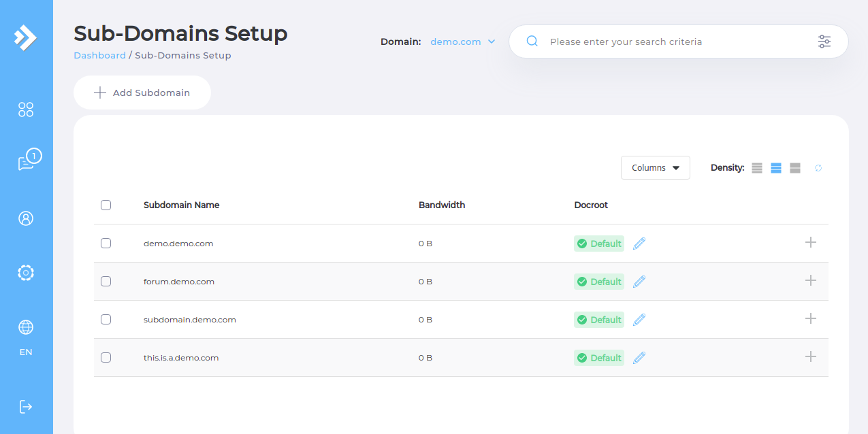Sort by Subdomain Name column header
The width and height of the screenshot is (868, 434).
[x=181, y=205]
